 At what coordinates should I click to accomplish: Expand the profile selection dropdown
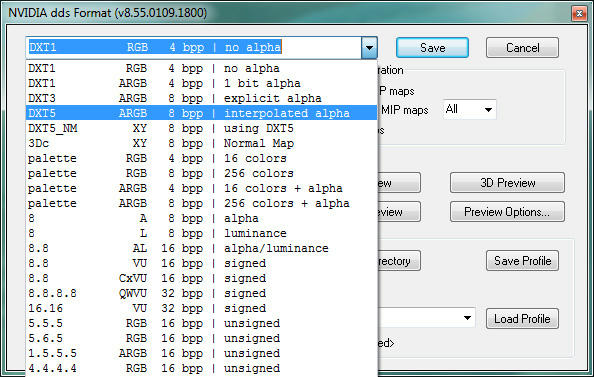click(467, 318)
